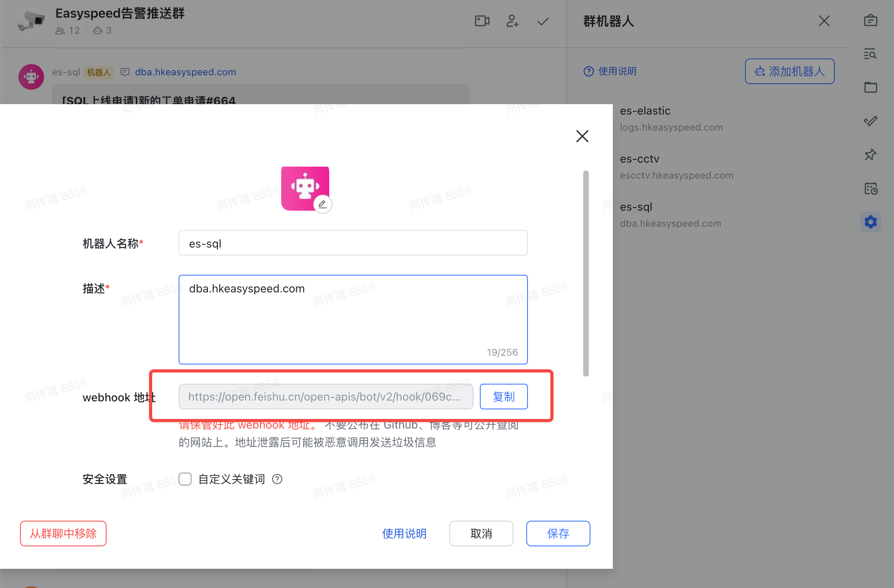Add a member to the group
Viewport: 894px width, 588px height.
tap(512, 21)
